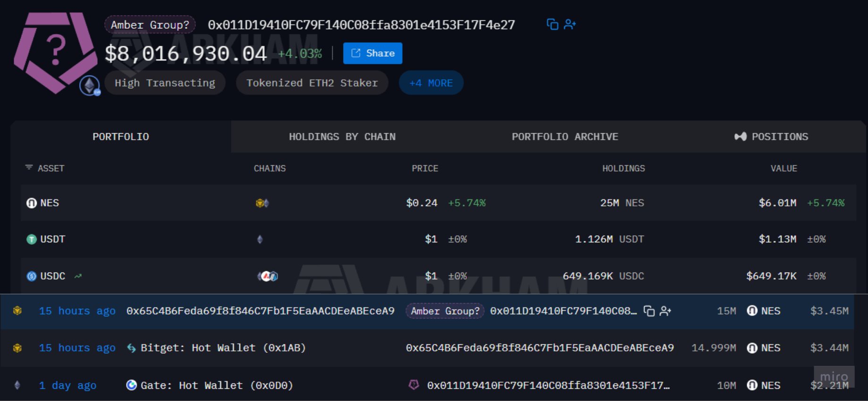Click NES token icon in the 10M transfer
The width and height of the screenshot is (868, 401).
click(x=752, y=385)
